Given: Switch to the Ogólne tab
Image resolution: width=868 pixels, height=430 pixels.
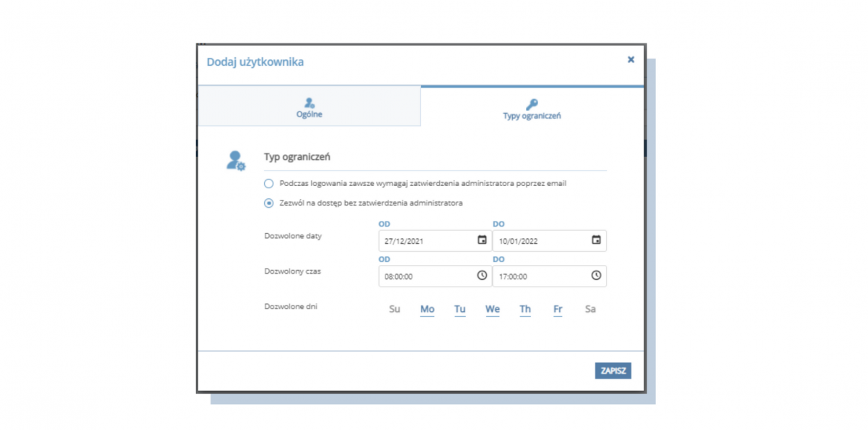Looking at the screenshot, I should 309,107.
